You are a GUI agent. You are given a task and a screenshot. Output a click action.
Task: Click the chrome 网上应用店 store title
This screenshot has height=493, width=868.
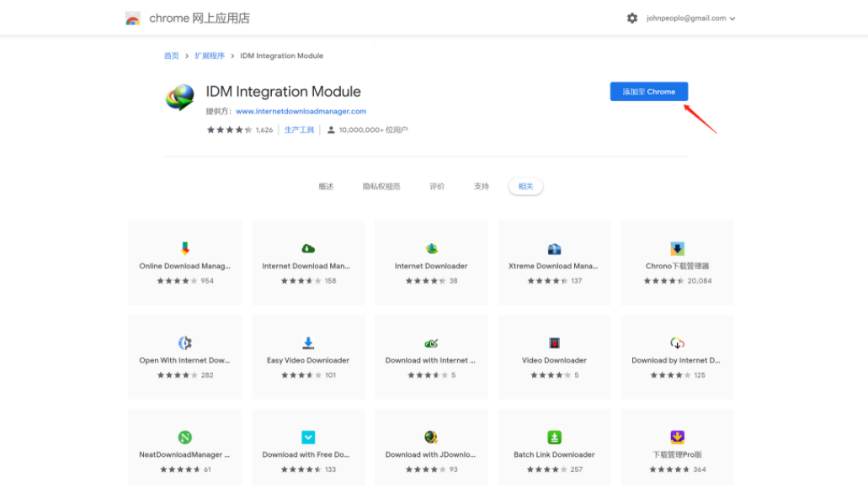[200, 19]
